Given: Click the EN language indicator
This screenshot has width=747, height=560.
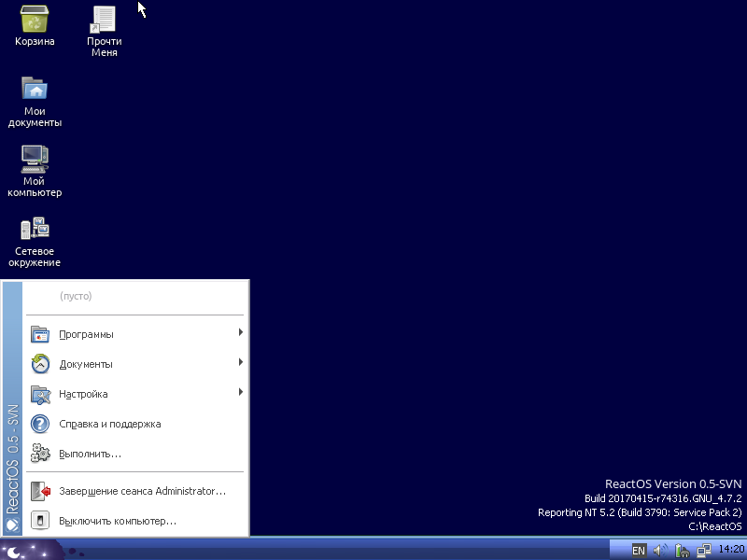Looking at the screenshot, I should coord(639,551).
